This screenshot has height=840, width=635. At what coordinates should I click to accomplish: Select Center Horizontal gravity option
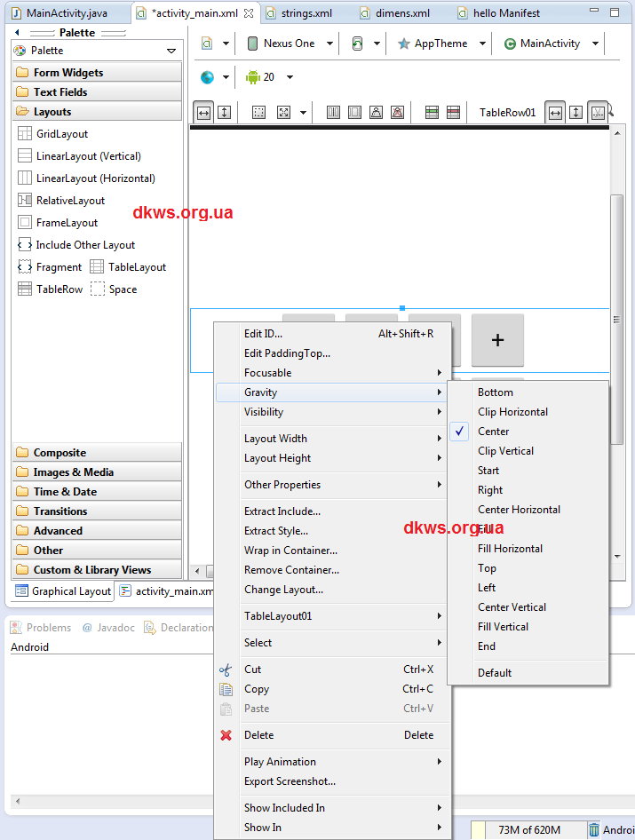[528, 510]
